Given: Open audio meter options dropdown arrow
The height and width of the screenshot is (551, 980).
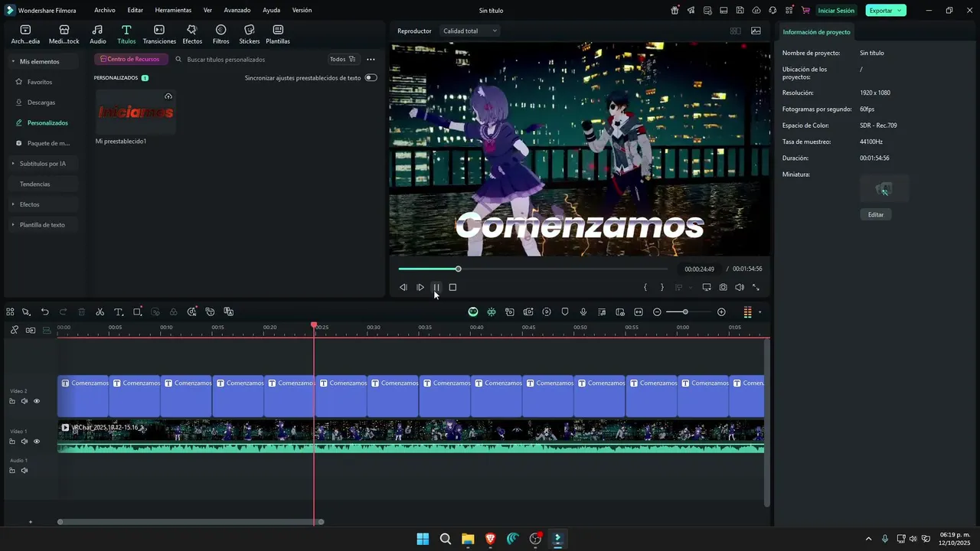Looking at the screenshot, I should 759,312.
